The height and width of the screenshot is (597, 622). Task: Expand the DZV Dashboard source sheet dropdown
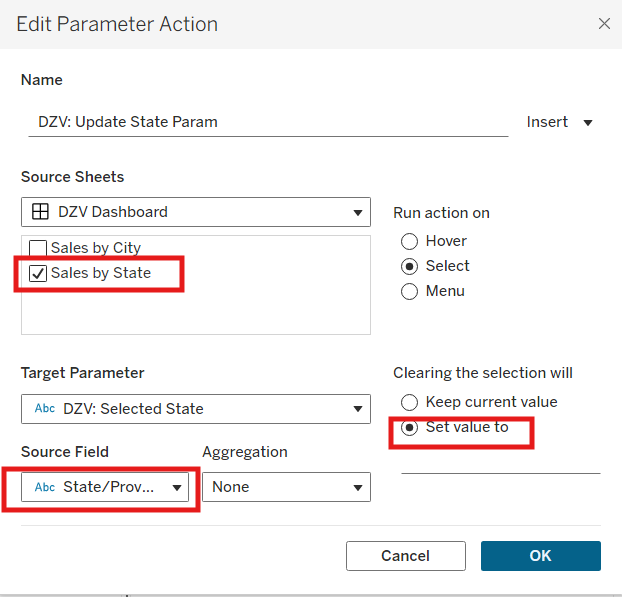pos(357,212)
